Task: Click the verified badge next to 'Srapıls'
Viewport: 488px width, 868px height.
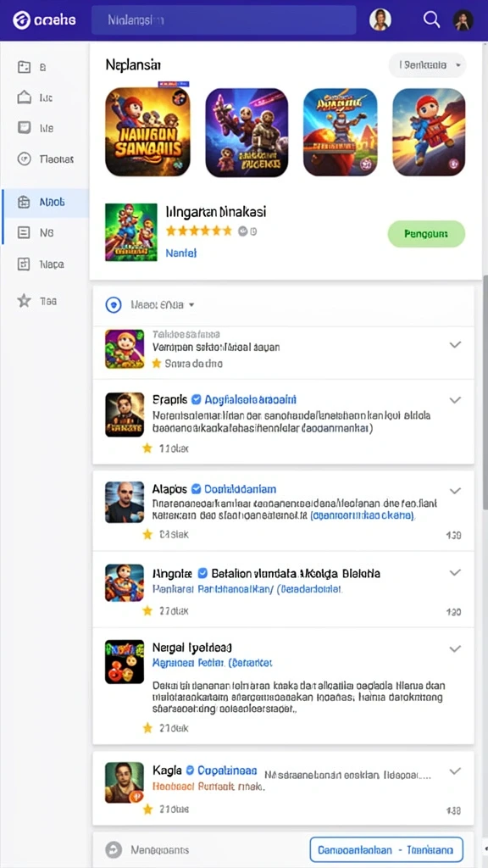Action: pos(196,399)
